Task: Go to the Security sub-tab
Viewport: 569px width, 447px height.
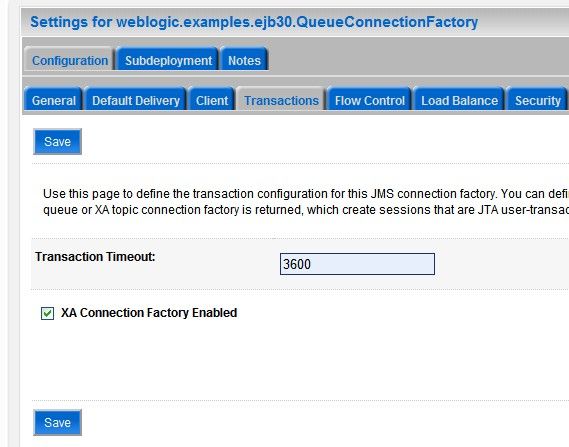Action: click(537, 100)
